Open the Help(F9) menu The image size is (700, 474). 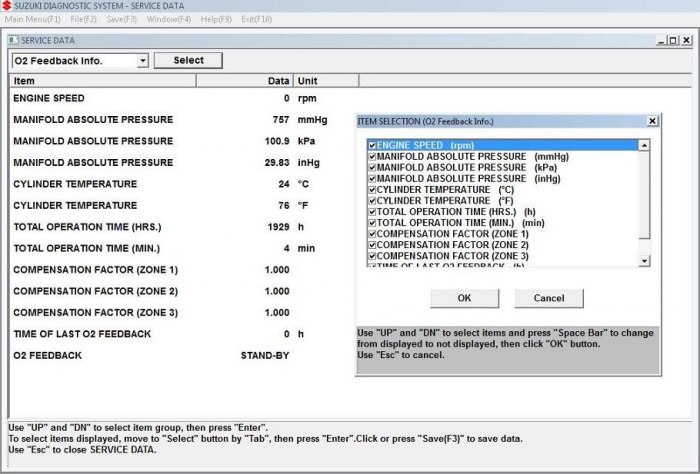click(217, 19)
